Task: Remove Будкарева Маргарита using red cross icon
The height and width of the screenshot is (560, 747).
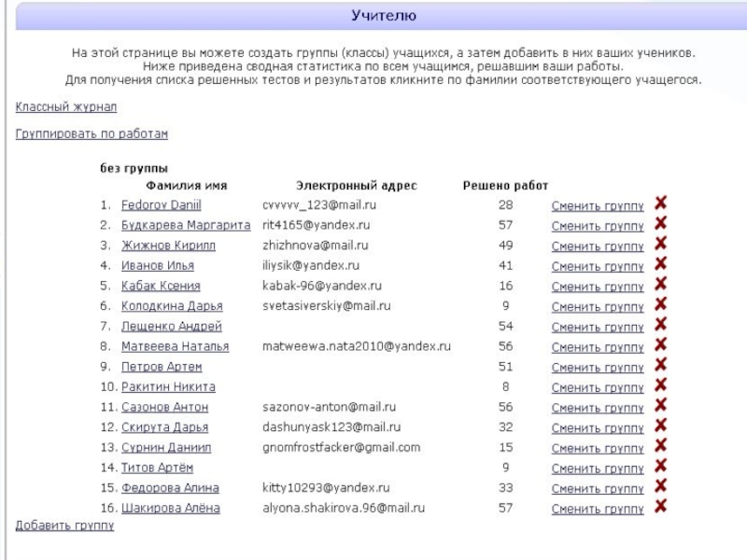Action: coord(660,224)
